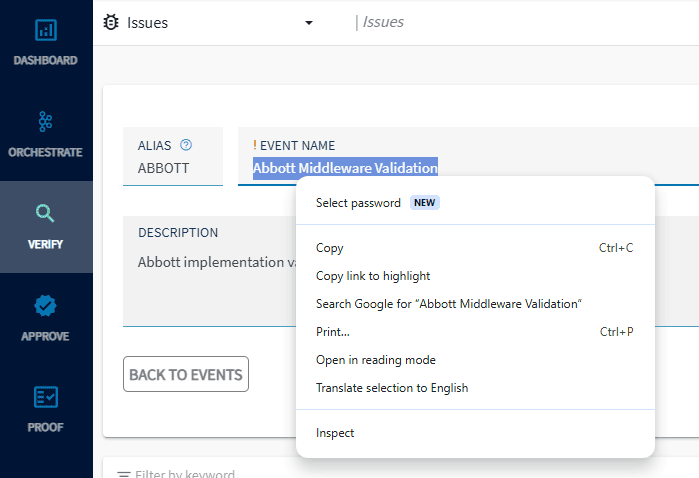The height and width of the screenshot is (478, 699).
Task: Click the NEW badge beside Select password
Action: 424,203
